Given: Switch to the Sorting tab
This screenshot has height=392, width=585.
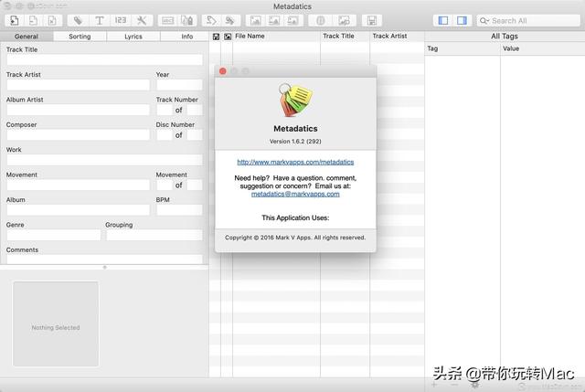Looking at the screenshot, I should (x=80, y=37).
